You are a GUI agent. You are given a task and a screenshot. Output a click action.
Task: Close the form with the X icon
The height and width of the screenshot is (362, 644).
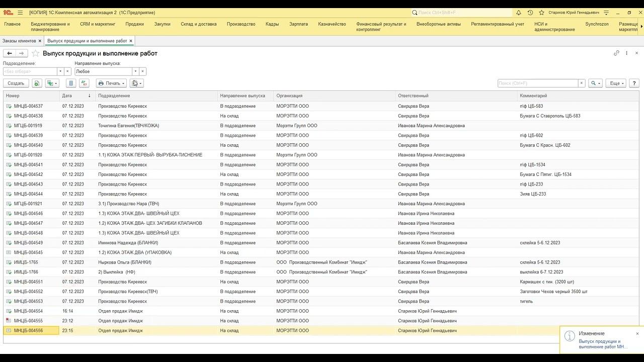(636, 53)
